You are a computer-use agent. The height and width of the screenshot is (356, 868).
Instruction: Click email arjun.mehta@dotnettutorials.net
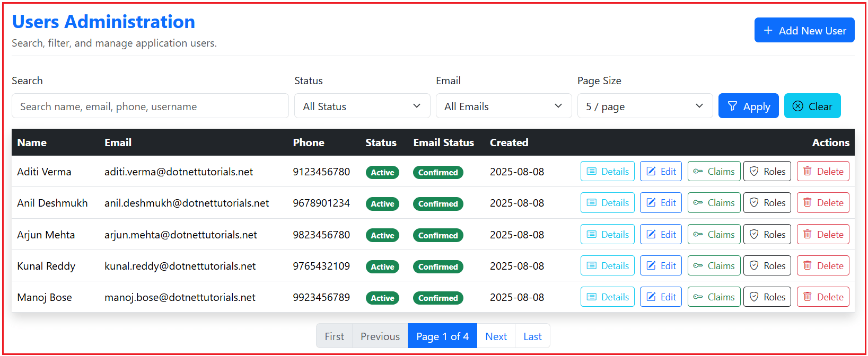[x=181, y=235]
